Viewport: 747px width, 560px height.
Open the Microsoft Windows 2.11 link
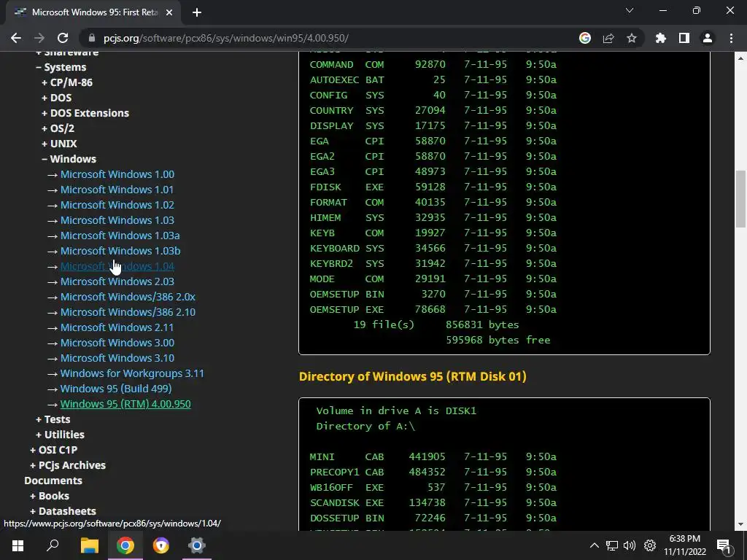[117, 327]
